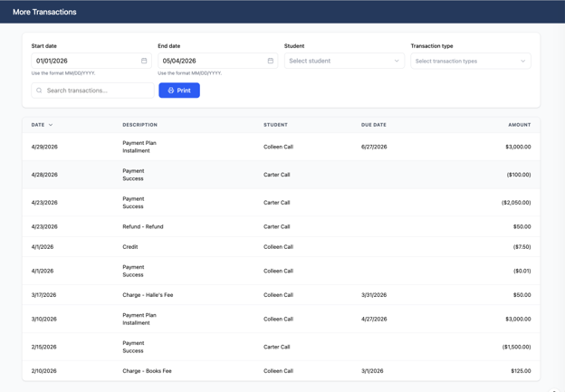This screenshot has width=565, height=392.
Task: Click the 3/1/2026 due date
Action: 372,371
